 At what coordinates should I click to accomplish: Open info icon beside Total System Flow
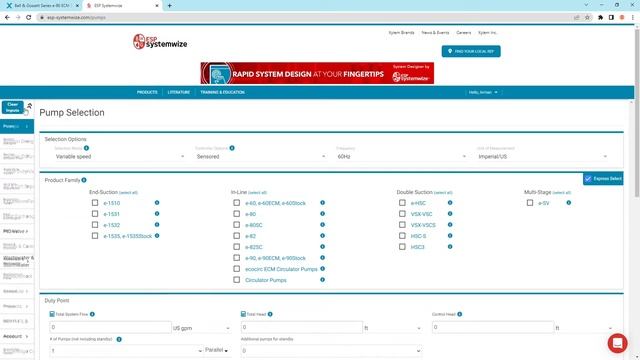click(x=92, y=314)
